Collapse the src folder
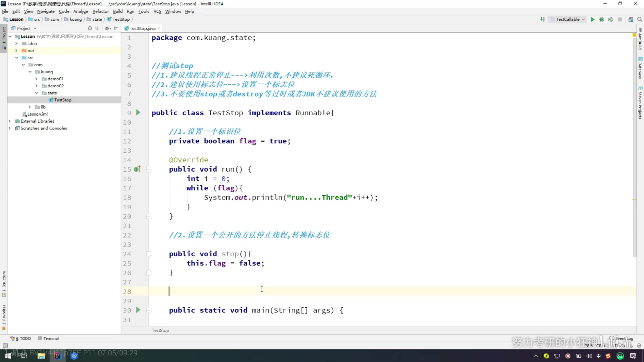644x362 pixels. coord(17,58)
